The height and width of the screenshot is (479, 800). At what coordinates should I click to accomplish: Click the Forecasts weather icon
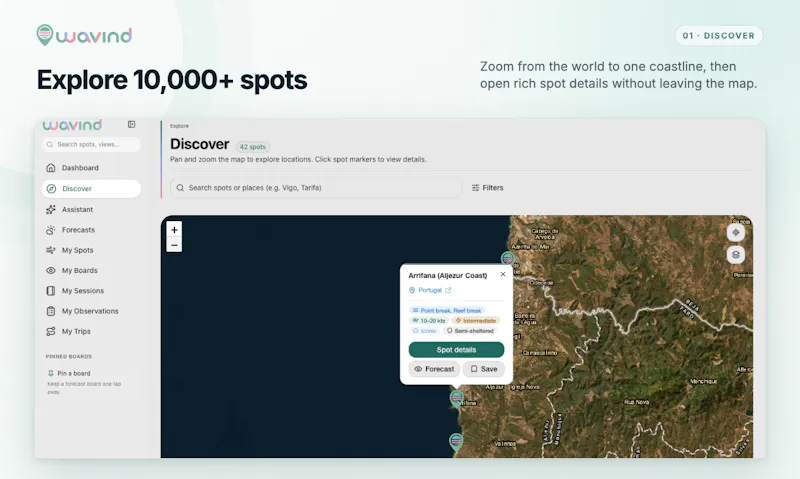point(51,230)
